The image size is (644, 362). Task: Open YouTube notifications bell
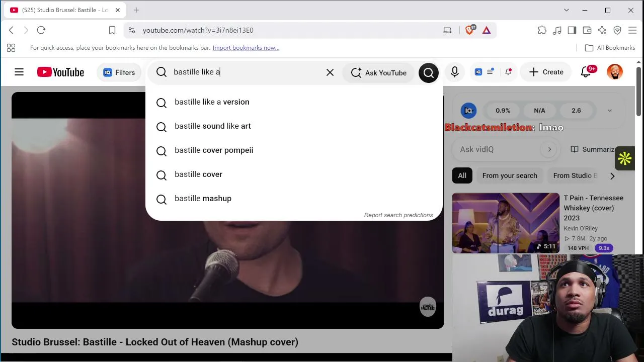(x=586, y=72)
